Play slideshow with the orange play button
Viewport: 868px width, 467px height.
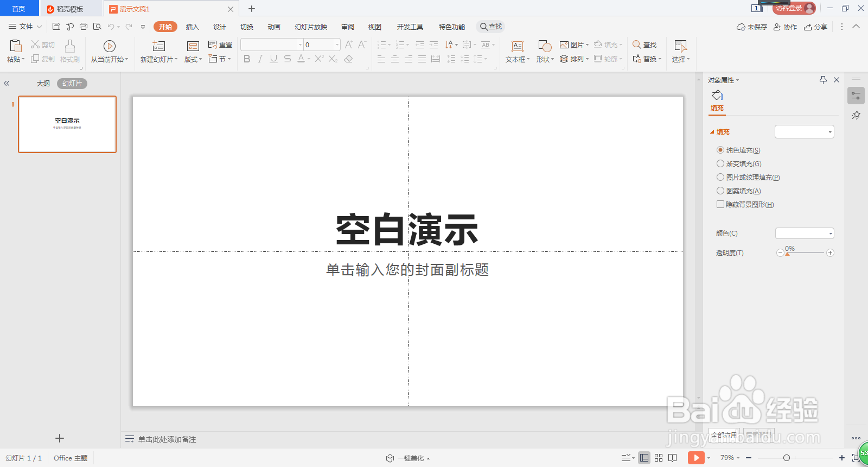pos(695,458)
